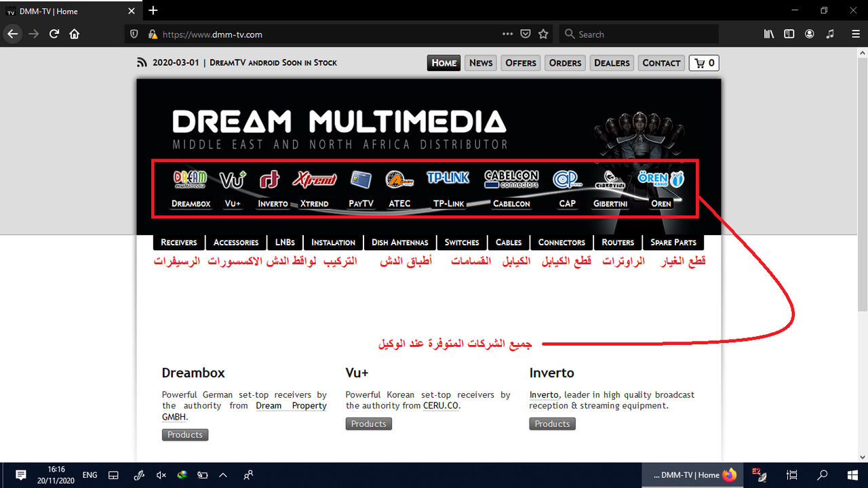Select Receivers category tab
The width and height of the screenshot is (868, 488).
click(178, 243)
